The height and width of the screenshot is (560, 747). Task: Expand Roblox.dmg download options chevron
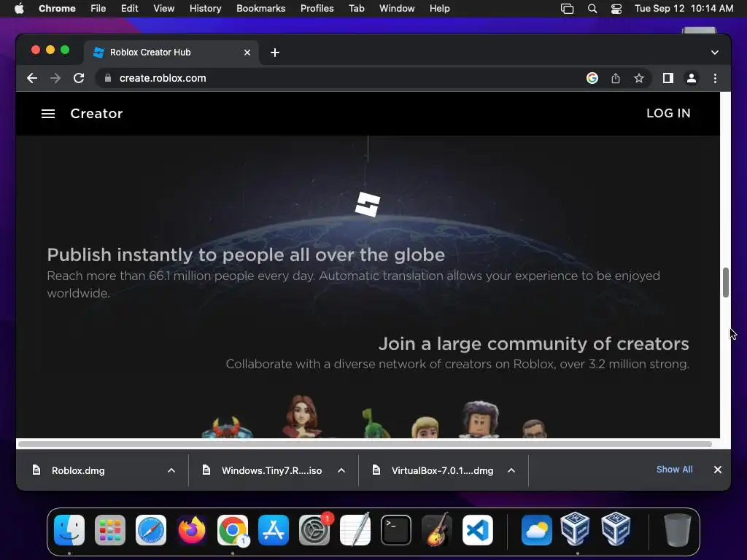[x=171, y=470]
